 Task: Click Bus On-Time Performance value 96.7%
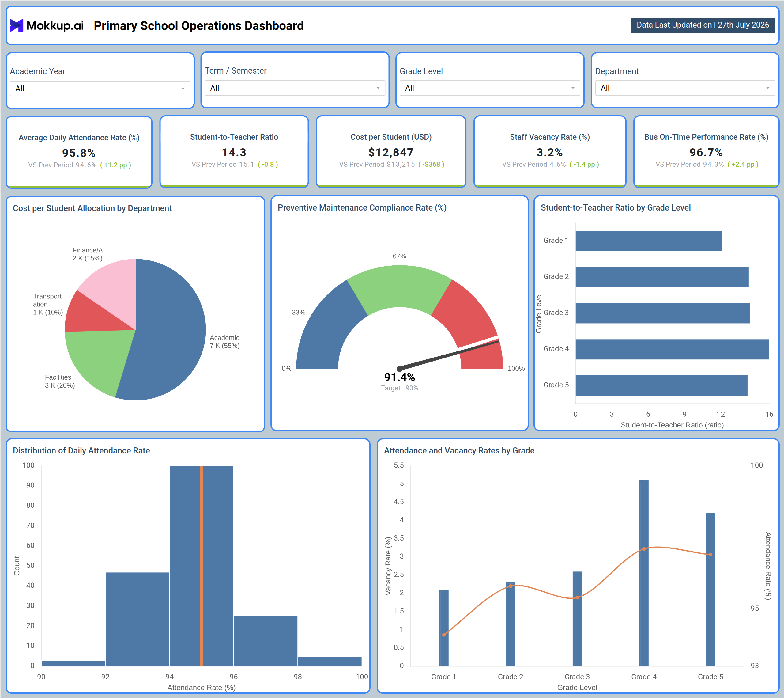[x=706, y=152]
